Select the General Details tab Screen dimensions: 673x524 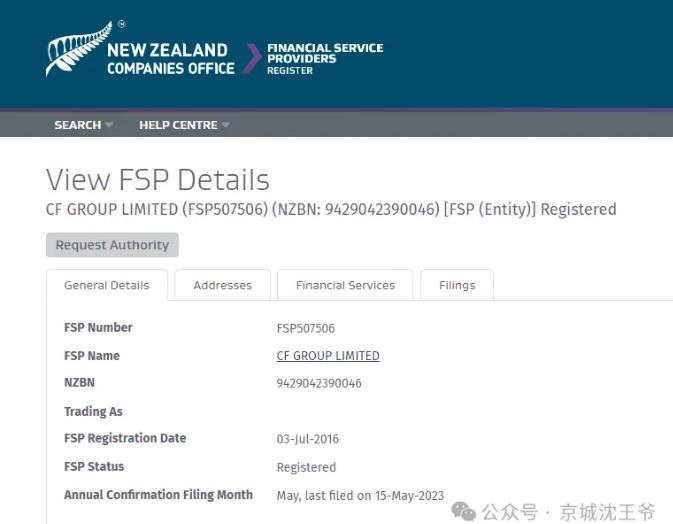106,285
